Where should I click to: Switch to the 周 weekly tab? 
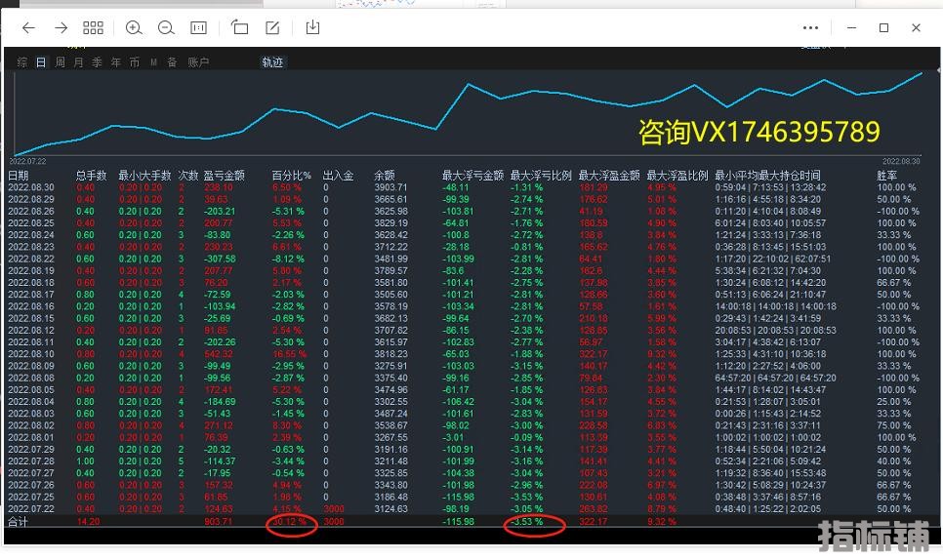pos(61,62)
